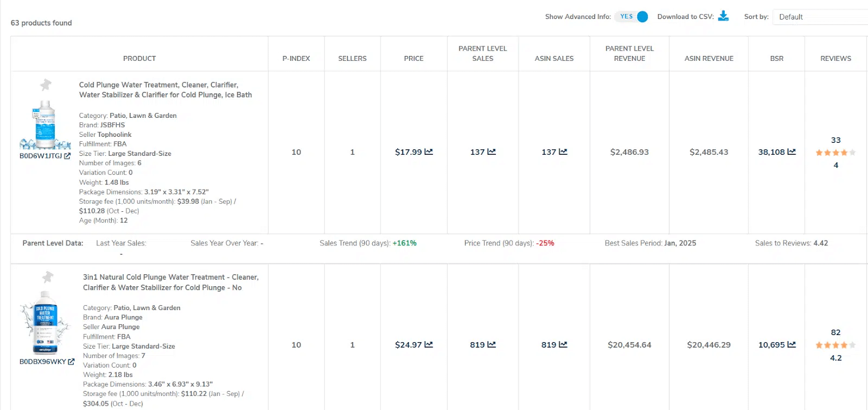The height and width of the screenshot is (410, 868).
Task: Select PARENT LEVEL REVENUE column header
Action: click(629, 53)
